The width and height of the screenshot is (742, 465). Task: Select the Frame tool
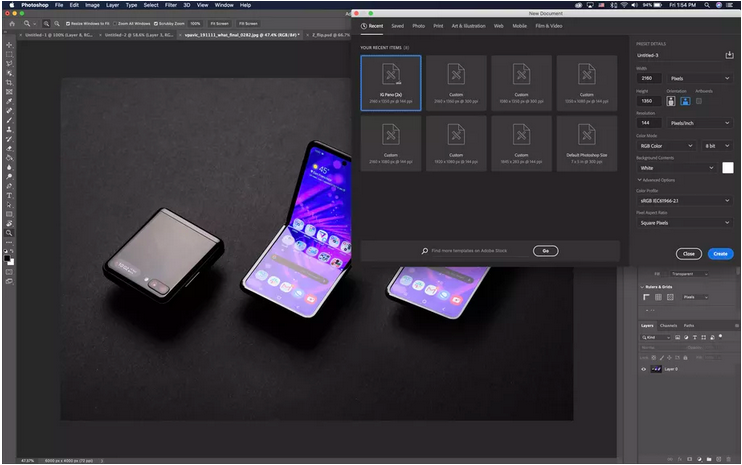[x=9, y=92]
